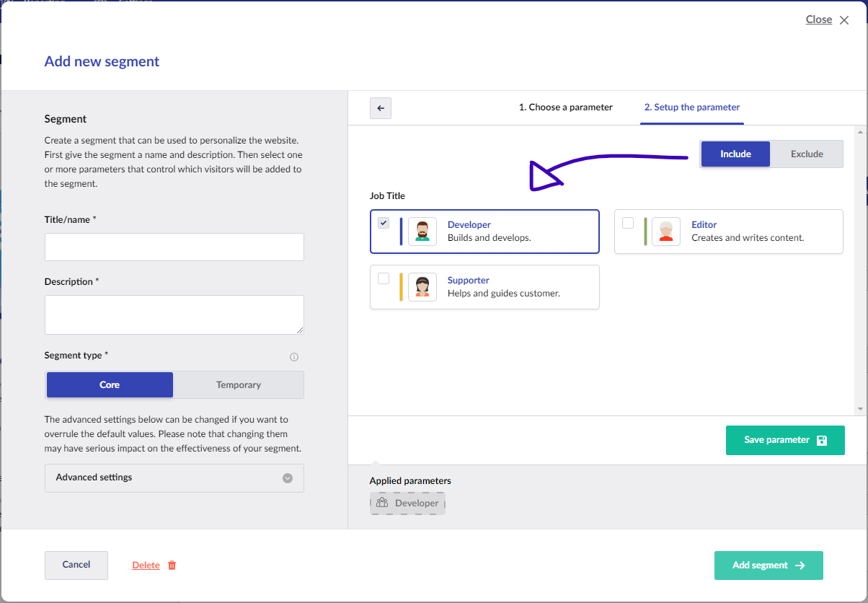Viewport: 868px width, 603px height.
Task: Click the Developer avatar icon
Action: (x=422, y=232)
